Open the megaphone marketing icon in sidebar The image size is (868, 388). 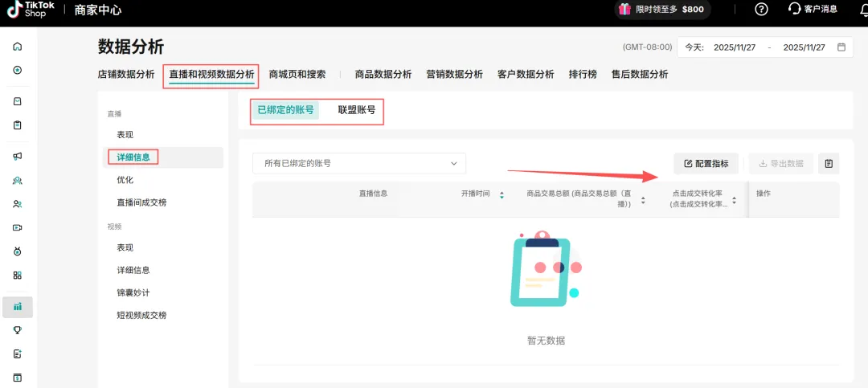[x=18, y=156]
